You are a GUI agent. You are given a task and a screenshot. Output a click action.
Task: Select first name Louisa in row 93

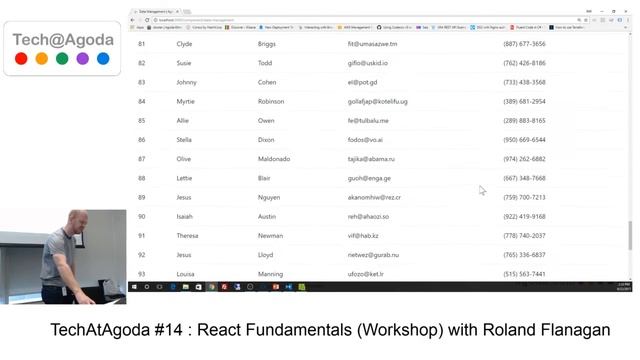pyautogui.click(x=185, y=274)
